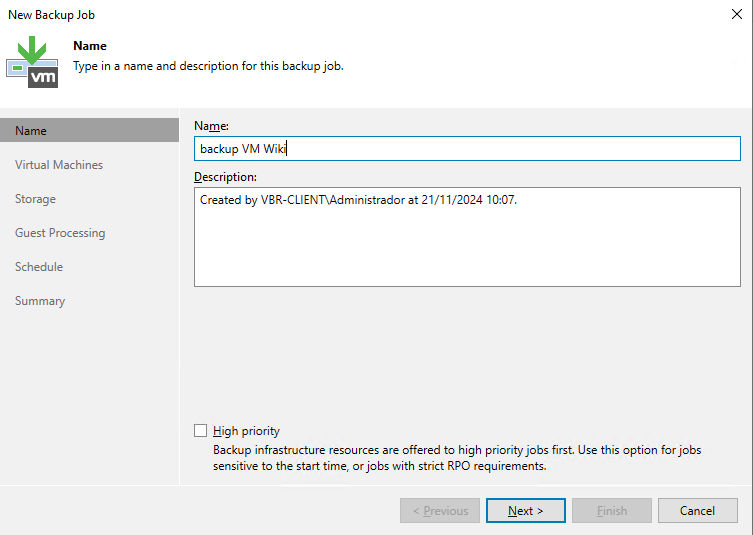
Task: Click the VM backup job icon in header
Action: pyautogui.click(x=33, y=63)
